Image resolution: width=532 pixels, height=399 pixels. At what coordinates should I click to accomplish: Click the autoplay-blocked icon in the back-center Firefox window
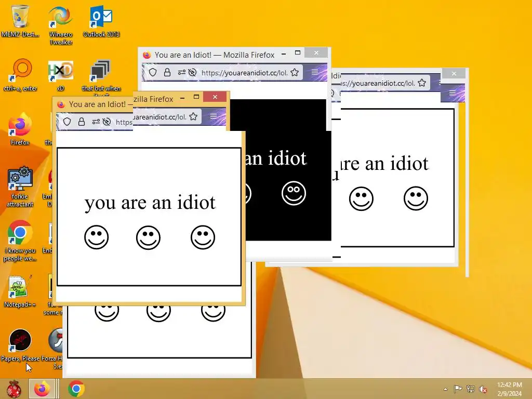(192, 72)
